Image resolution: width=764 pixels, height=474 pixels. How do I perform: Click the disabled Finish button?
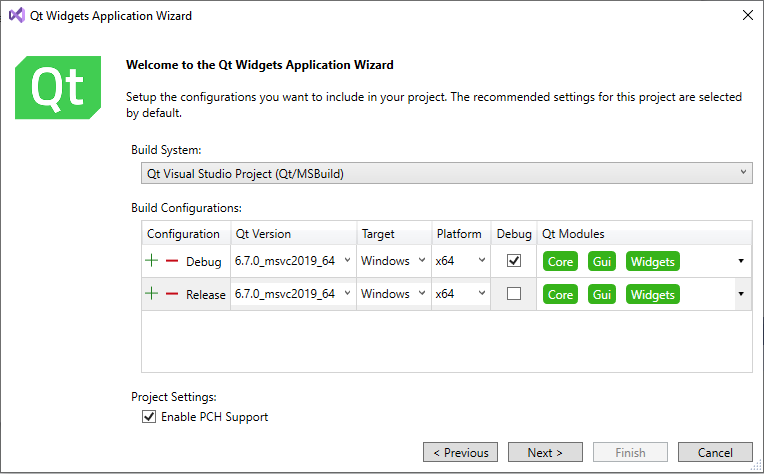click(630, 452)
